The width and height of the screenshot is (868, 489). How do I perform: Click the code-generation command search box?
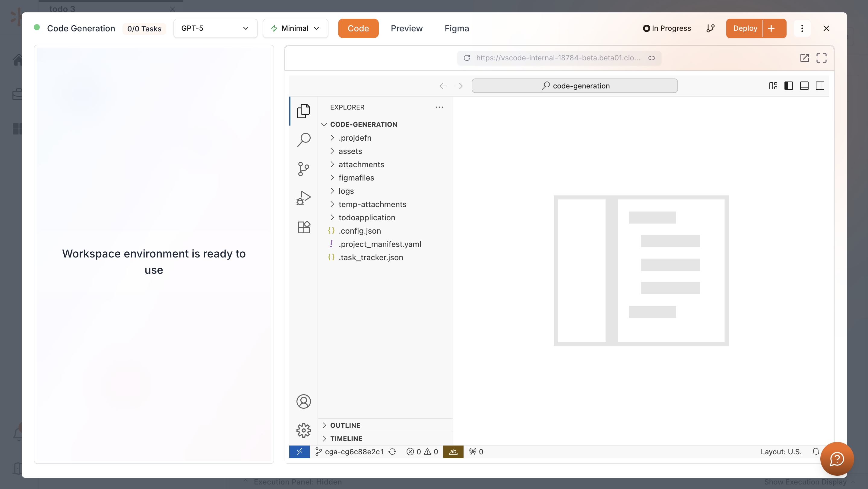click(575, 86)
